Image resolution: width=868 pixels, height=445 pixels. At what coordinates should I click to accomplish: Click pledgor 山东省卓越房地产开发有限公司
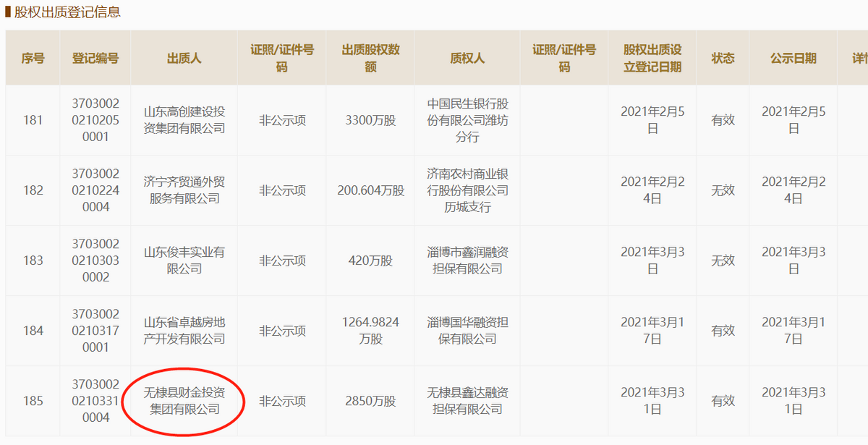click(184, 331)
